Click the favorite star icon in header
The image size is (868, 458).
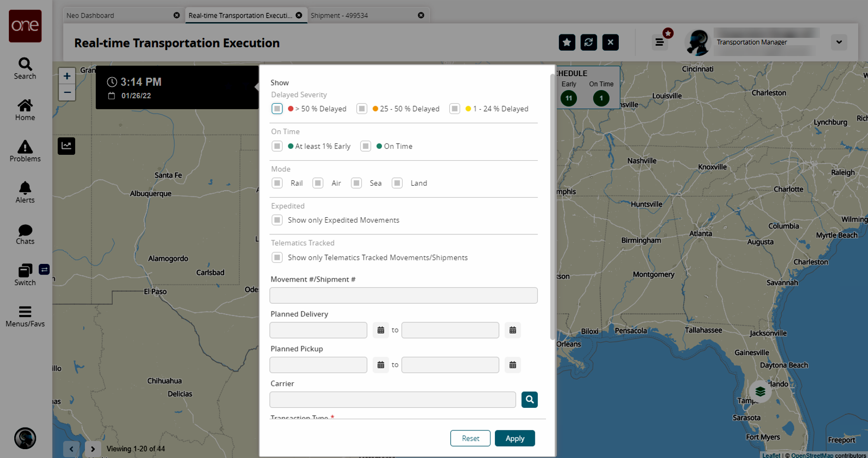coord(567,43)
